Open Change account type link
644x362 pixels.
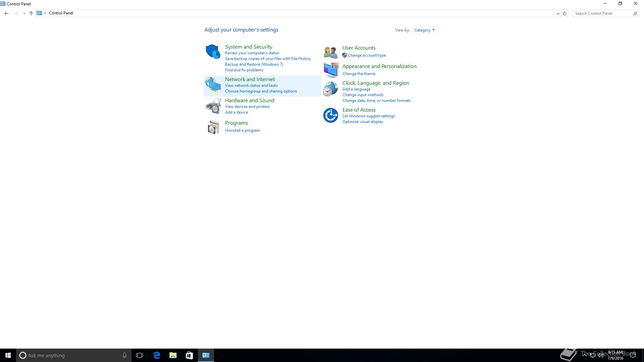tap(367, 55)
